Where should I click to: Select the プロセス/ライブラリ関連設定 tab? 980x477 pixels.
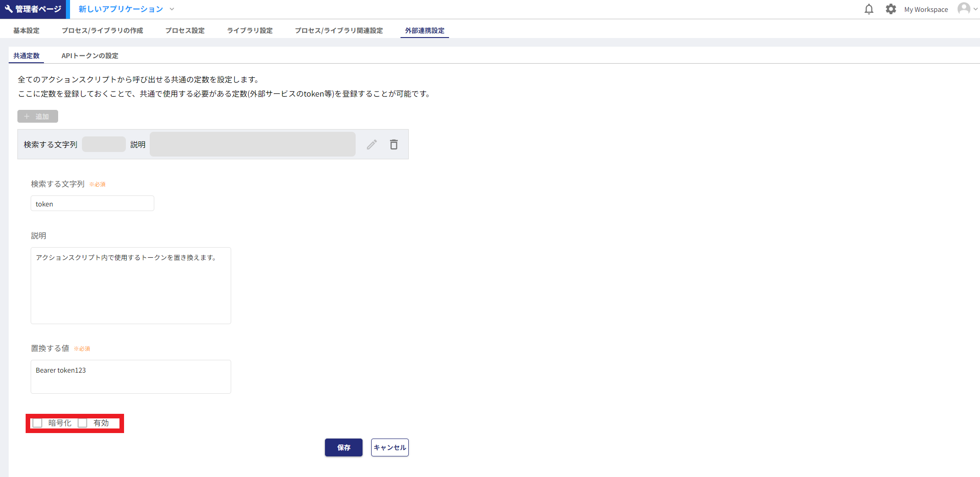pos(339,30)
